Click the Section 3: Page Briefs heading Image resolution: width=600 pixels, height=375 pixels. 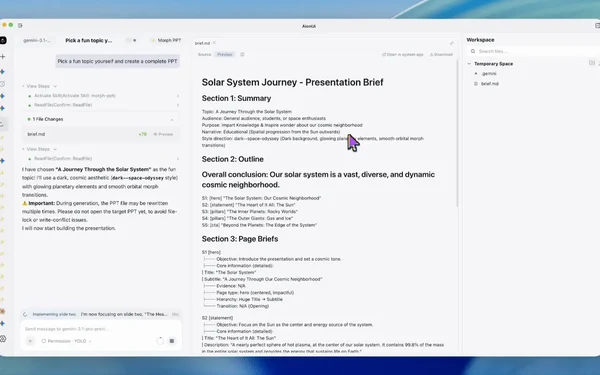[x=240, y=239]
